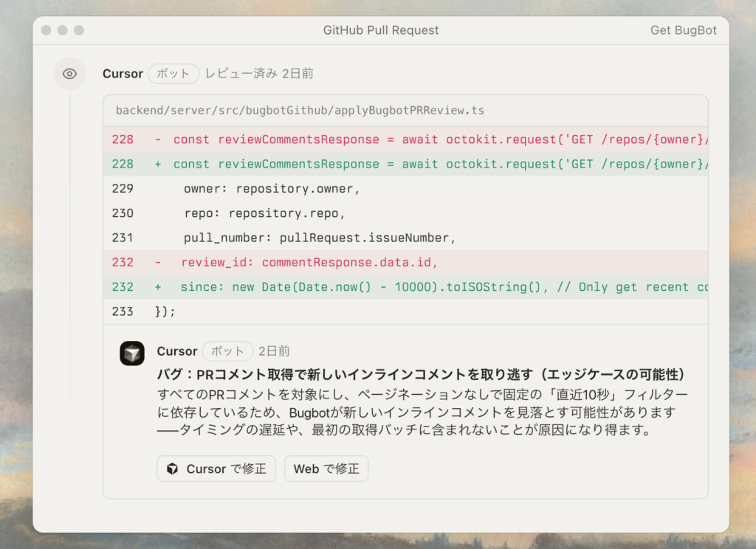Click the 'ボット' badge beside review header
The image size is (756, 549).
pyautogui.click(x=173, y=74)
